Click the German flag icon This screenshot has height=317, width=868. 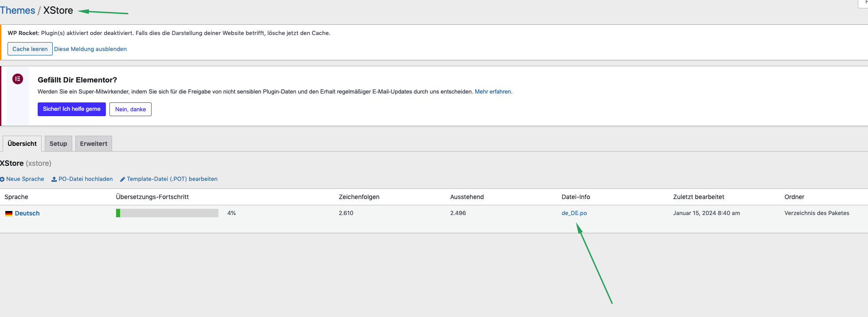pos(9,213)
